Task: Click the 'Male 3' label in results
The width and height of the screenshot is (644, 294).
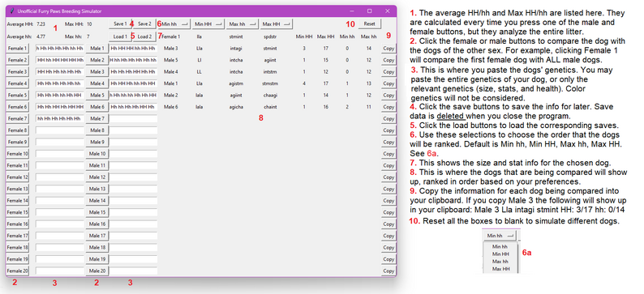Action: 171,49
